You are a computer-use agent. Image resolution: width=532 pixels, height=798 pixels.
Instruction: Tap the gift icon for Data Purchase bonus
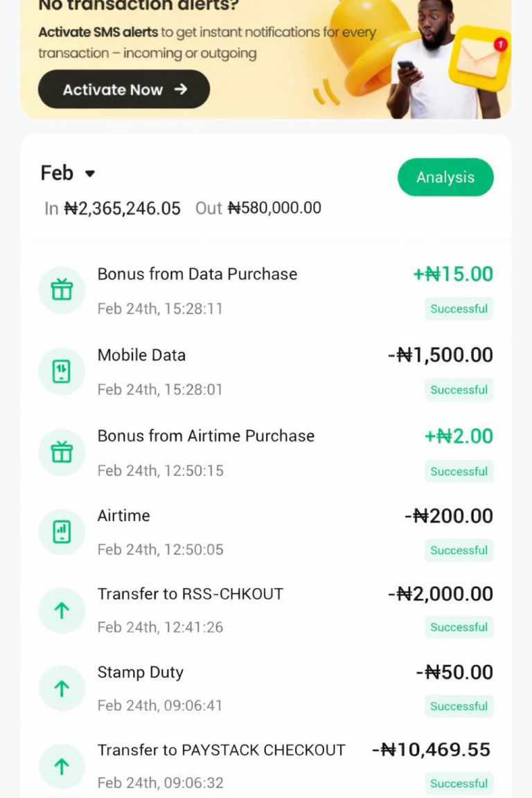tap(62, 290)
